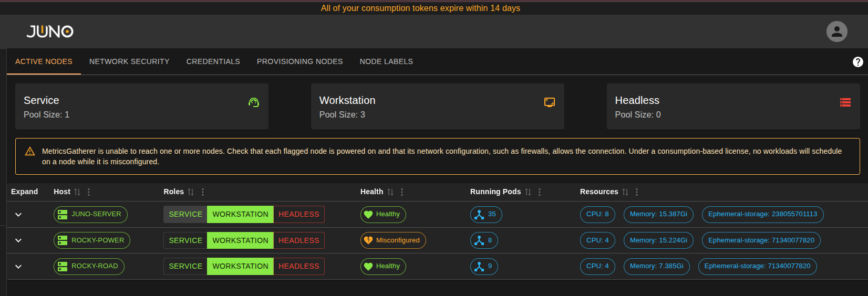
Task: Click the Service pool headset icon
Action: coord(254,102)
